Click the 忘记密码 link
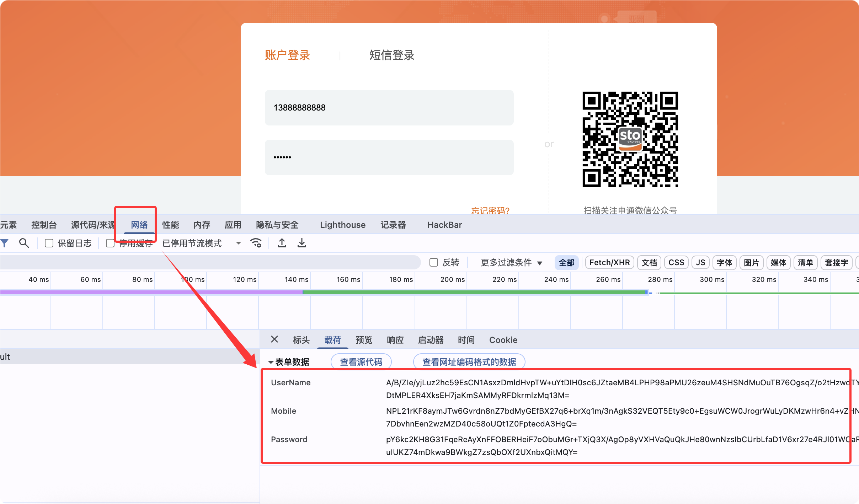The width and height of the screenshot is (859, 504). [x=490, y=210]
